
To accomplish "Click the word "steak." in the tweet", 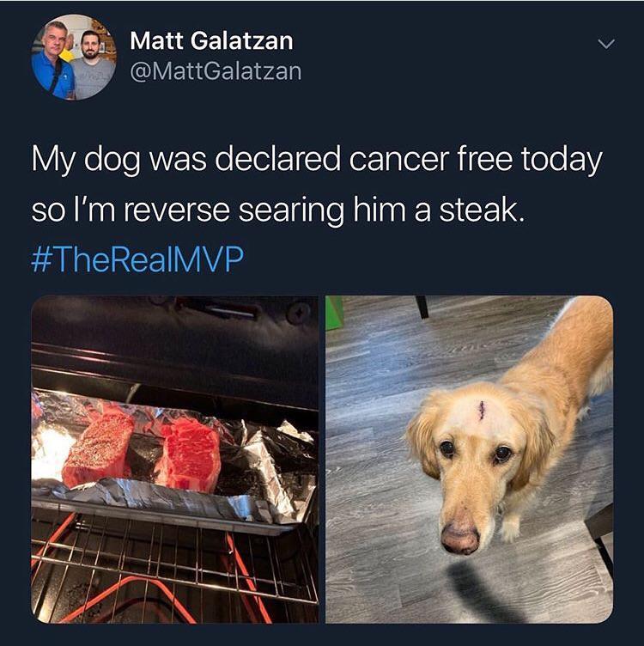I will click(483, 210).
